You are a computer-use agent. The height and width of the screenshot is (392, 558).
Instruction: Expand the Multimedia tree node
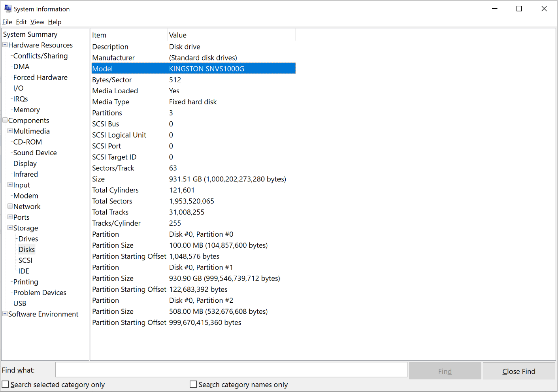pyautogui.click(x=9, y=131)
